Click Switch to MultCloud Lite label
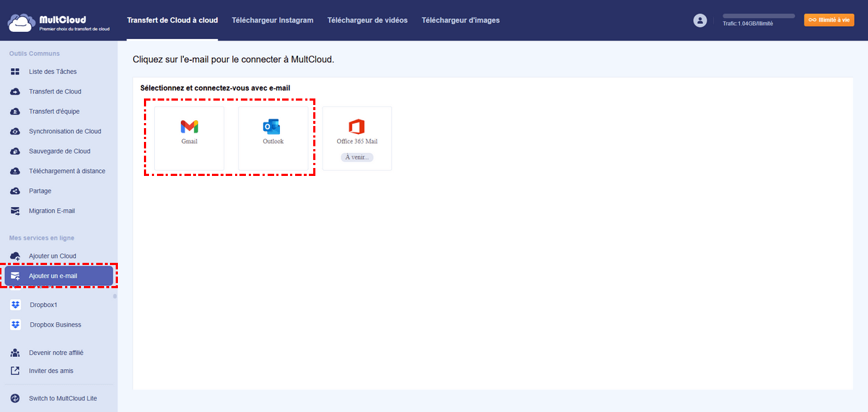This screenshot has width=868, height=412. pos(63,398)
